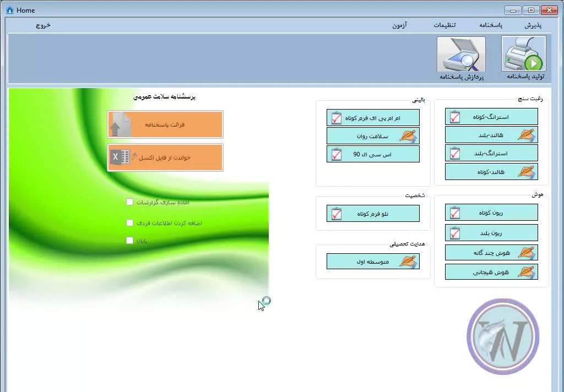Select the هوش چند گانه test button

(x=491, y=253)
